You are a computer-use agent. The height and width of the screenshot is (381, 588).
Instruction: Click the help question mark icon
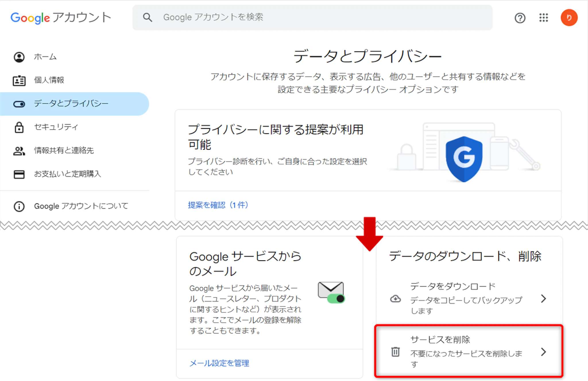click(520, 18)
